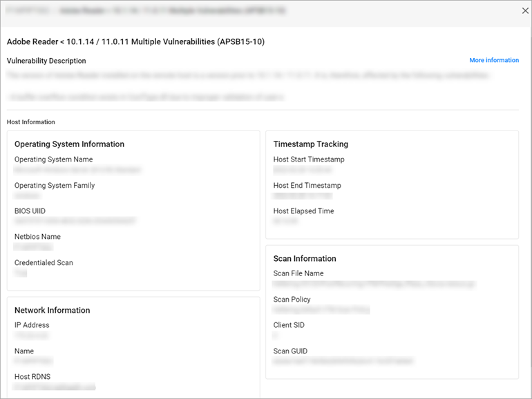Click the Operating System Family label
This screenshot has width=532, height=399.
pos(55,186)
